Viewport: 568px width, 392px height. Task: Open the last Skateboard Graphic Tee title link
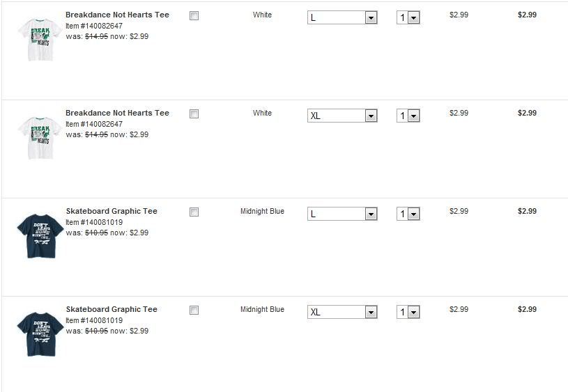[x=112, y=309]
